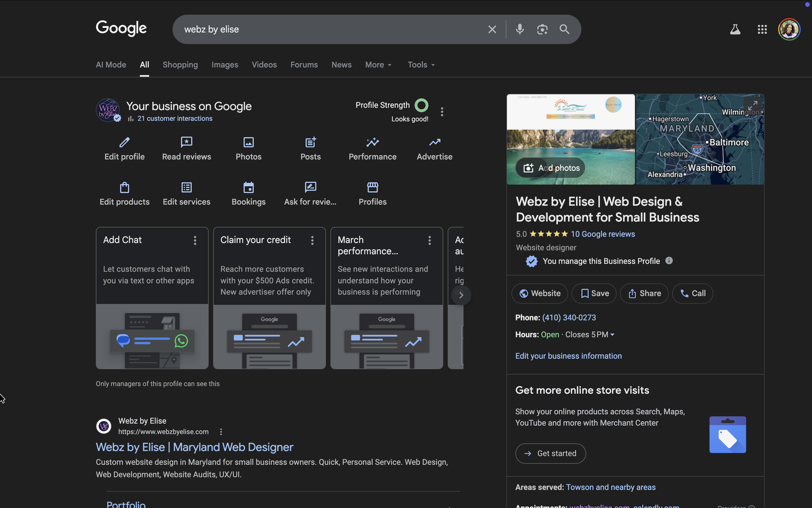
Task: Open the Add Chat card
Action: coord(152,298)
